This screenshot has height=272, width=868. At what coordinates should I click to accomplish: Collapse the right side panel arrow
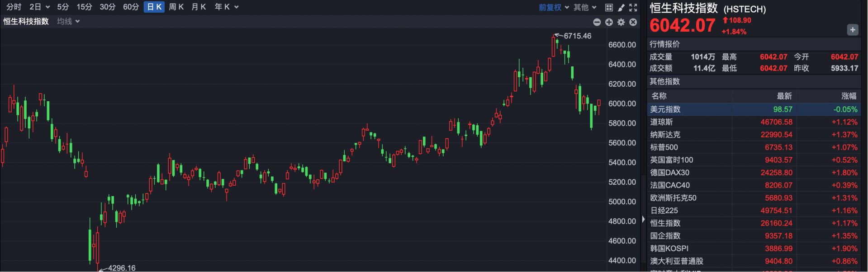click(643, 220)
